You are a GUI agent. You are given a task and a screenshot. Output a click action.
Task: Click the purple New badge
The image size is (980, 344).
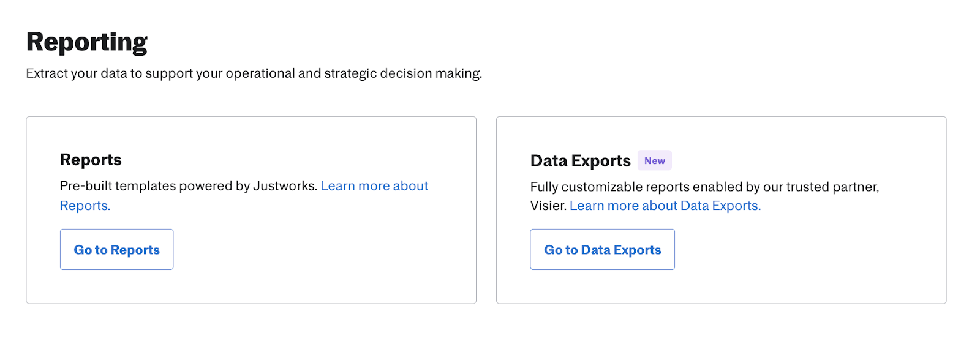tap(654, 161)
